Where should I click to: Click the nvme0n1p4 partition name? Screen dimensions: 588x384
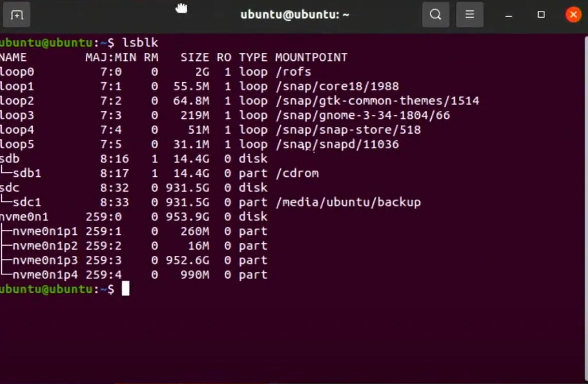(x=45, y=274)
